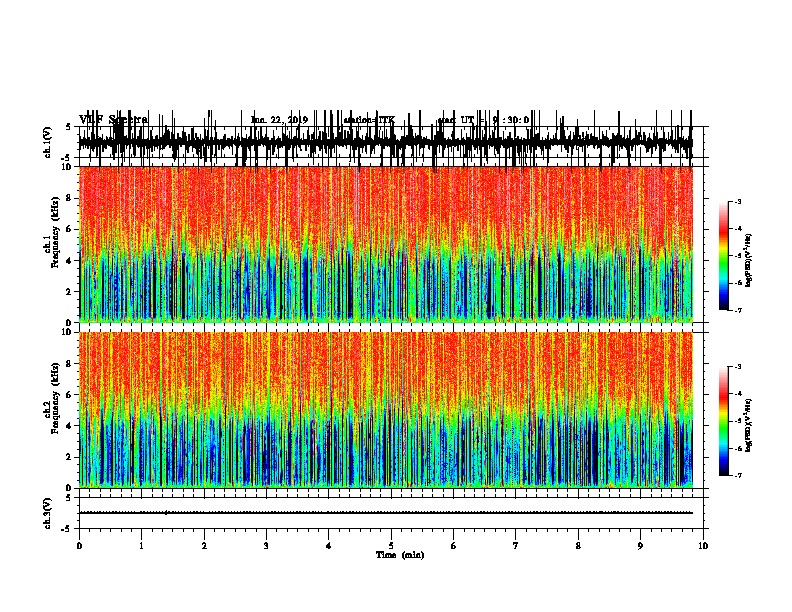Click time axis tick label '6'

tap(454, 546)
